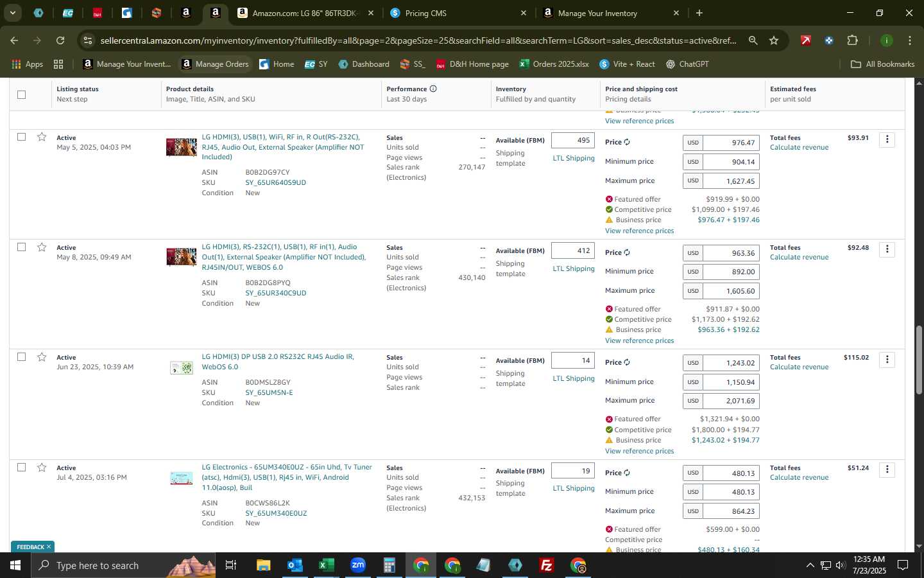
Task: Check the SY_65UR340C9UD listing checkbox
Action: pos(21,247)
